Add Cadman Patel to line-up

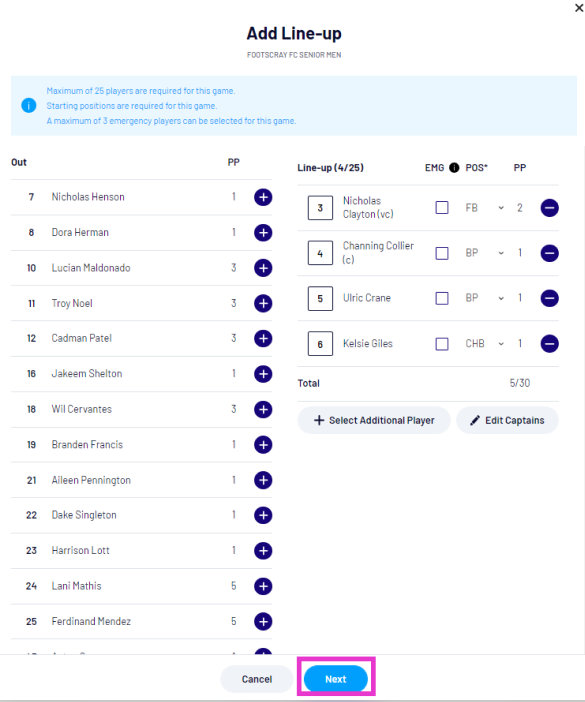263,338
